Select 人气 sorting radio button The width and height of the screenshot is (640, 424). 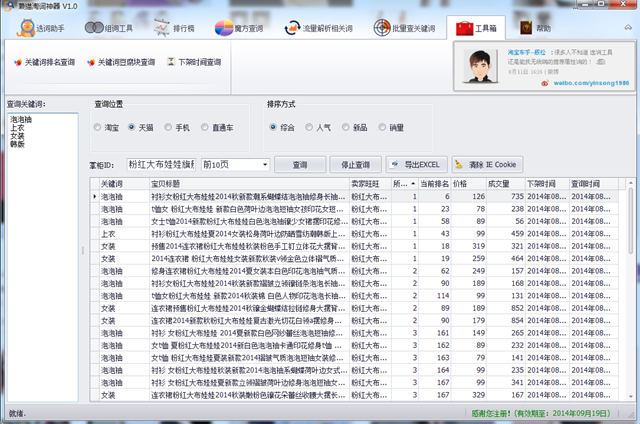click(x=311, y=128)
